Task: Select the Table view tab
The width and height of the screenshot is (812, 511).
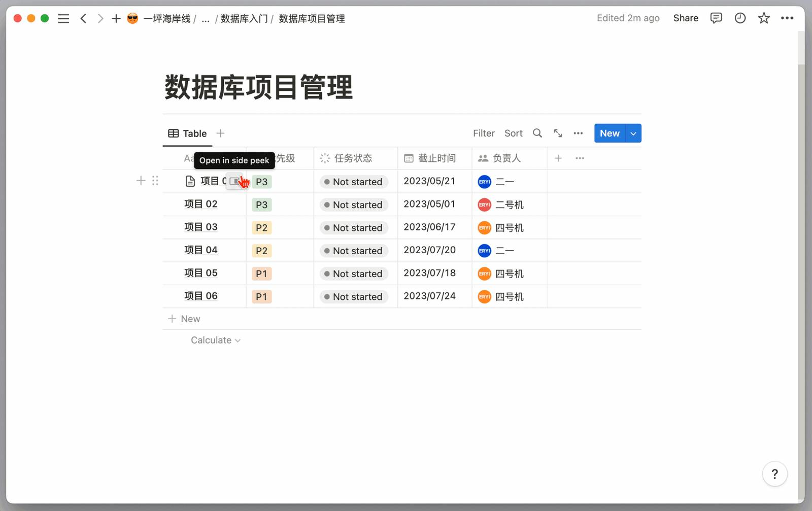Action: point(187,133)
